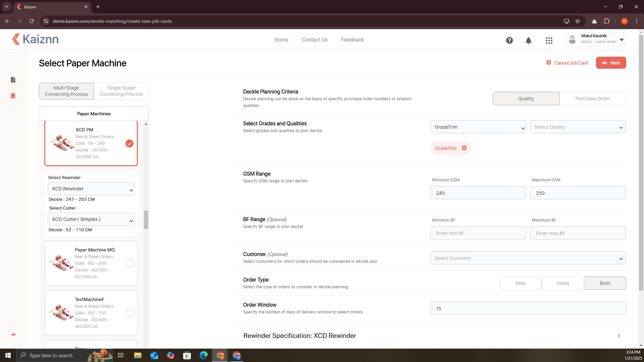Open Outlook from the Windows taskbar

click(x=154, y=355)
